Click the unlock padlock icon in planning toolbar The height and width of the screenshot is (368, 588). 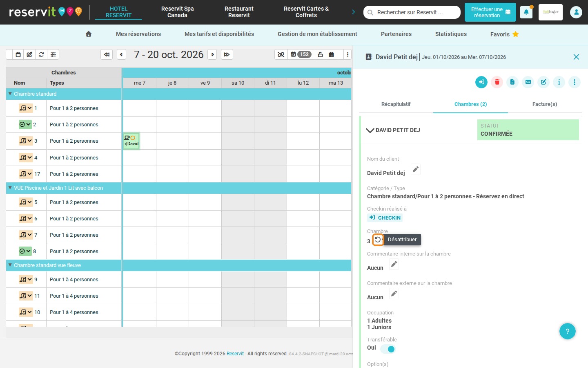[320, 54]
